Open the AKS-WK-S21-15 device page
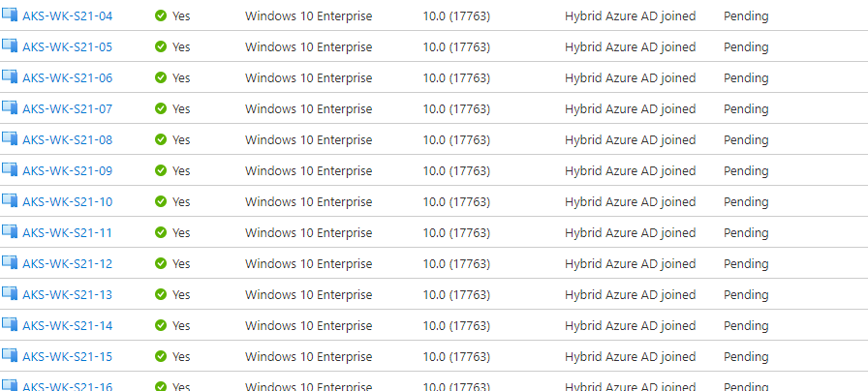 coord(67,357)
